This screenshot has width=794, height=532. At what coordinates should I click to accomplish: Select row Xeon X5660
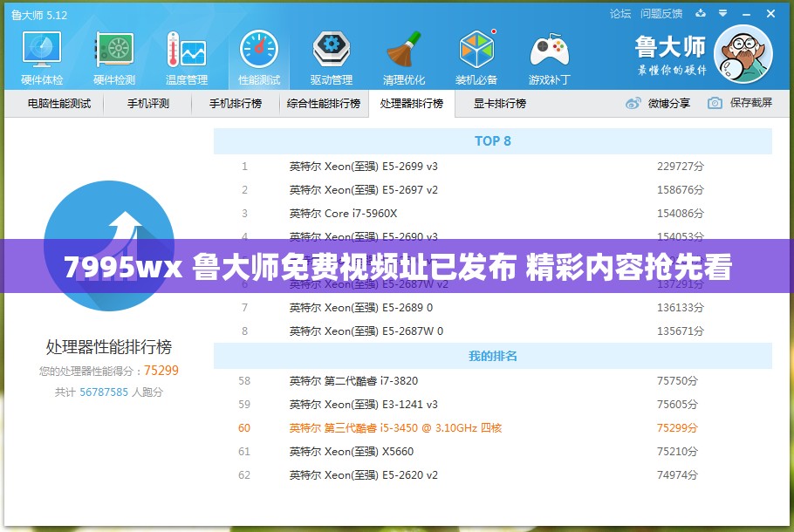tap(493, 452)
